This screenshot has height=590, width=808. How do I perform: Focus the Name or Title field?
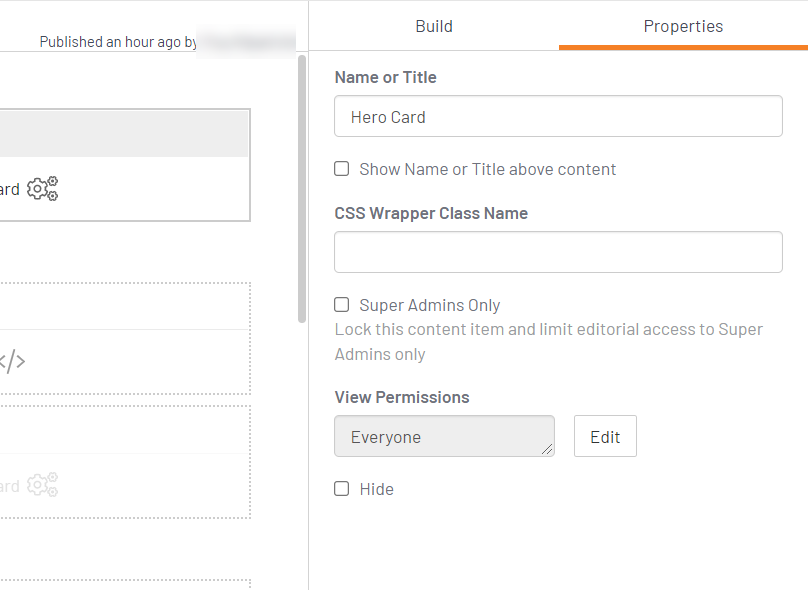558,116
